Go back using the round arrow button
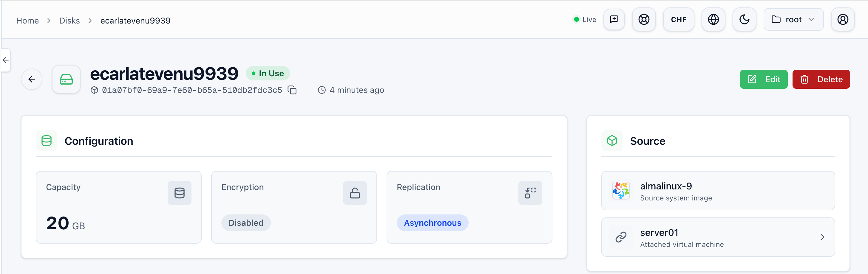This screenshot has width=868, height=274. pos(32,80)
